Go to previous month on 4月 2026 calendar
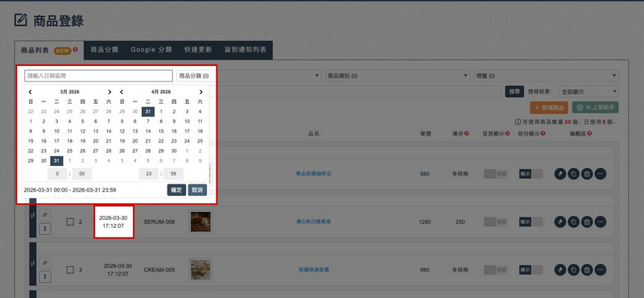The image size is (644, 298). (122, 92)
